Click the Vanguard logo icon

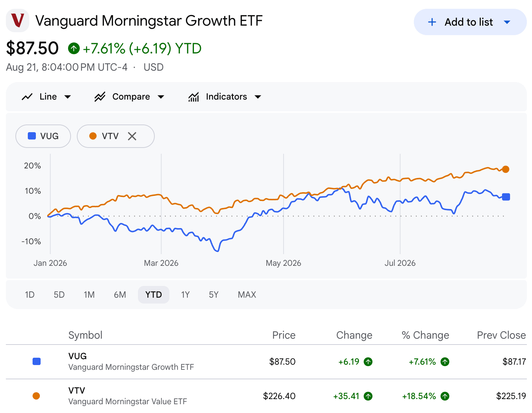pos(18,21)
